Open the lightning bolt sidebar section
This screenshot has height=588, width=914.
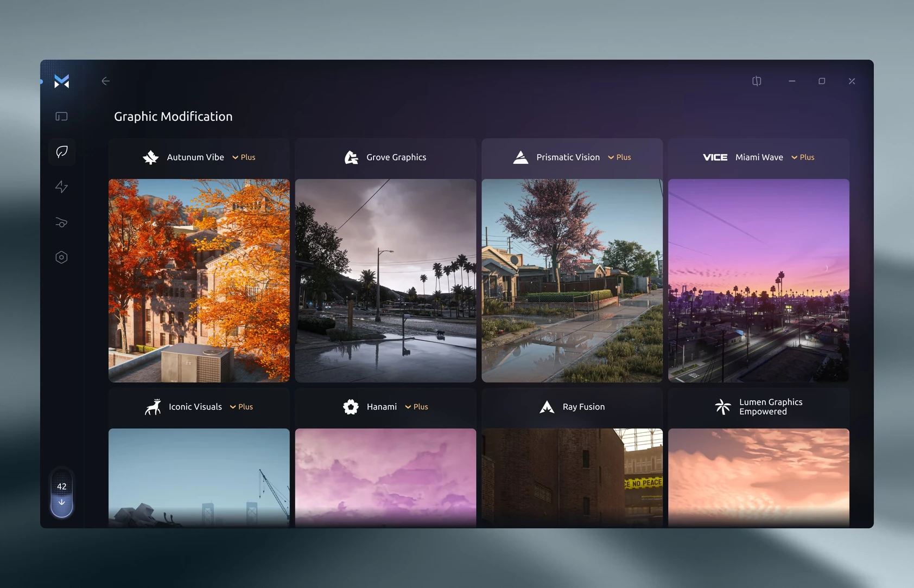tap(61, 187)
